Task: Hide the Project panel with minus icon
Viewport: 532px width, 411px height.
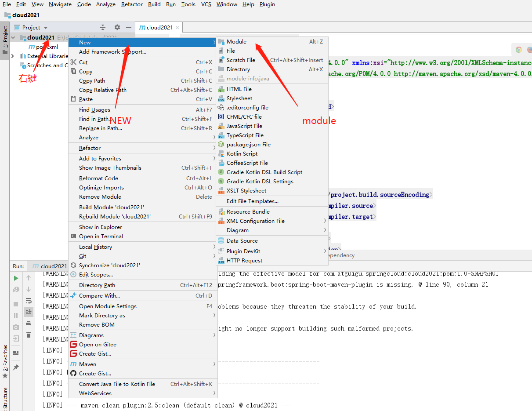Action: point(129,27)
